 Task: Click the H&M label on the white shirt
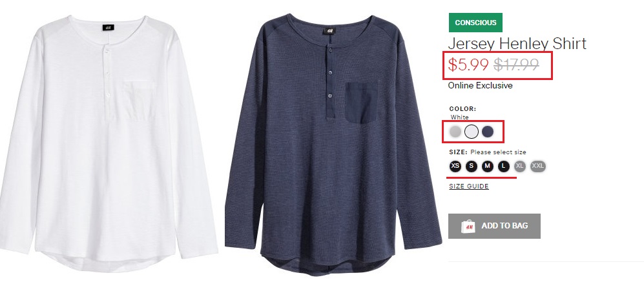pyautogui.click(x=108, y=28)
